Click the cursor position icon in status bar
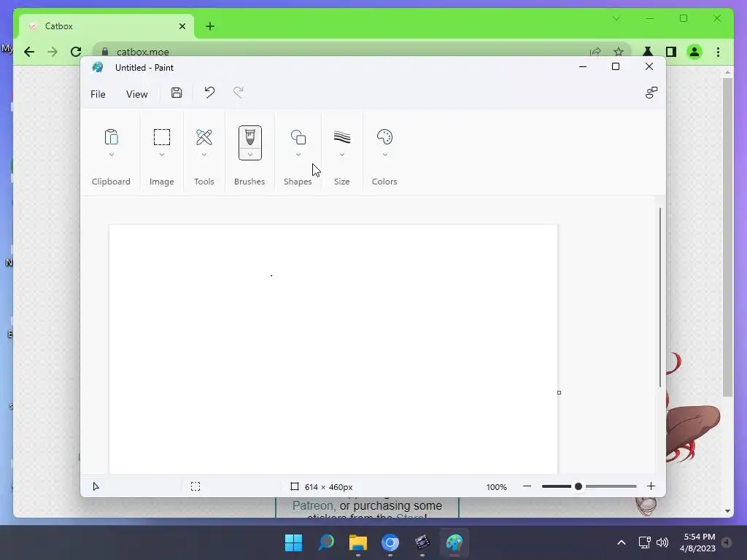This screenshot has width=747, height=560. pyautogui.click(x=96, y=486)
